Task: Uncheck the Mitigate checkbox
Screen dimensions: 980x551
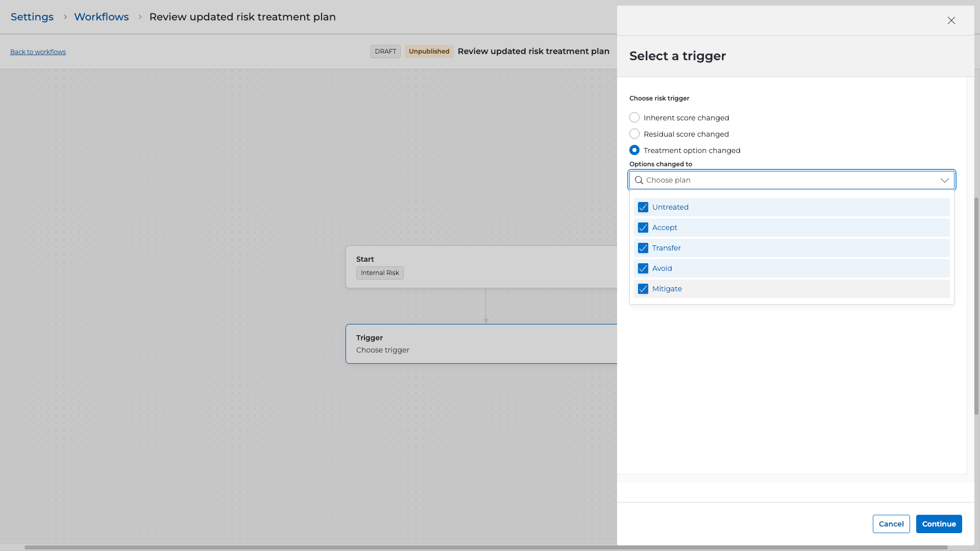Action: click(x=643, y=289)
